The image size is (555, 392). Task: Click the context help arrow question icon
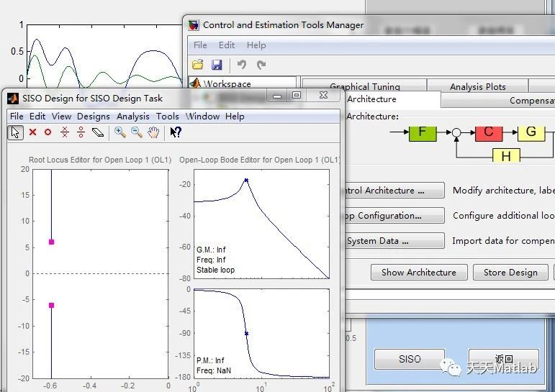(176, 132)
